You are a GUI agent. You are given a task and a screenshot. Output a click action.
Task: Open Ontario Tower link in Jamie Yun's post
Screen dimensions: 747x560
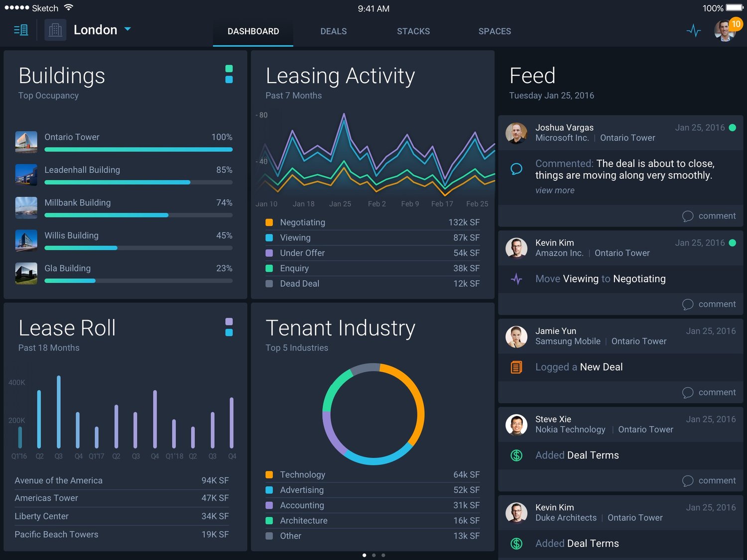[x=638, y=341]
